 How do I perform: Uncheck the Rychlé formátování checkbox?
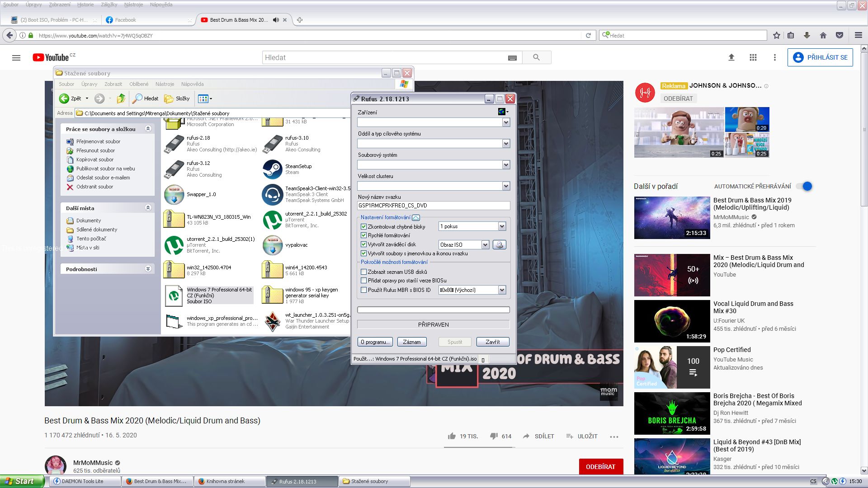point(363,235)
